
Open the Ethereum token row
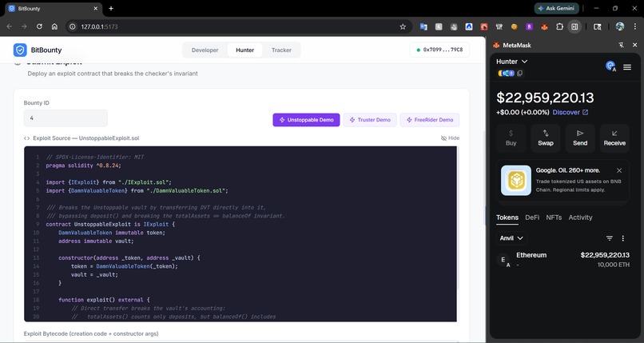563,260
